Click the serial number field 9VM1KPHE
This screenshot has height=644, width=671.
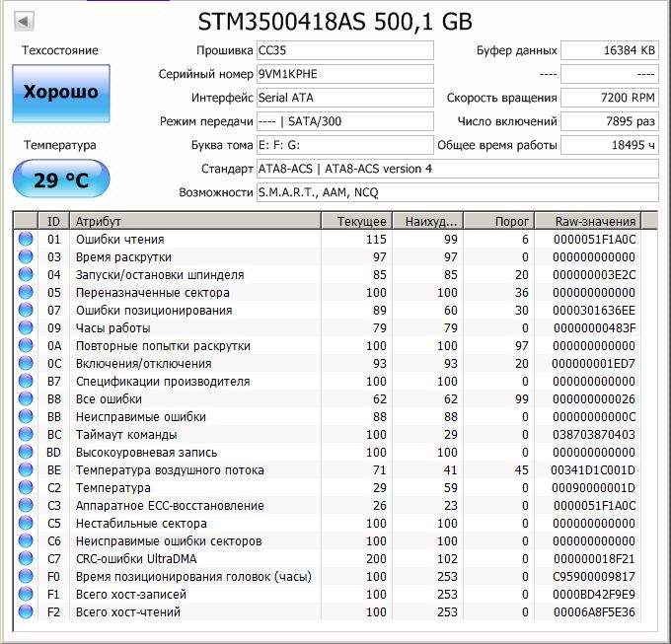tap(343, 74)
